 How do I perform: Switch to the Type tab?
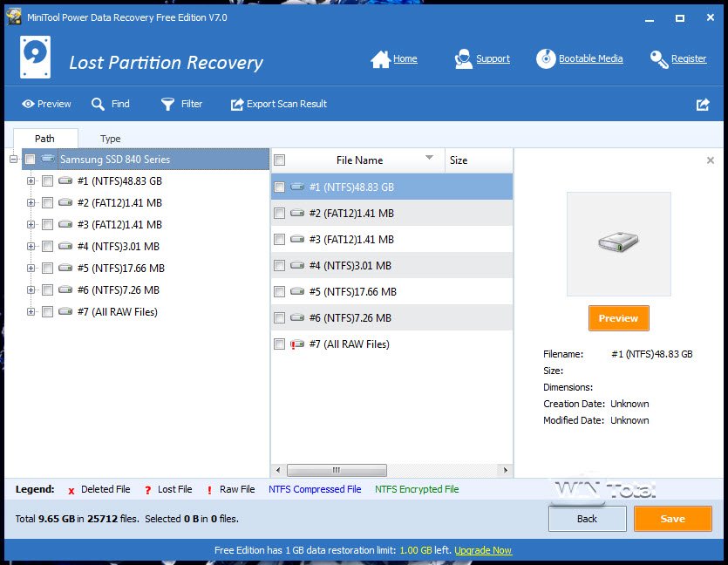111,139
